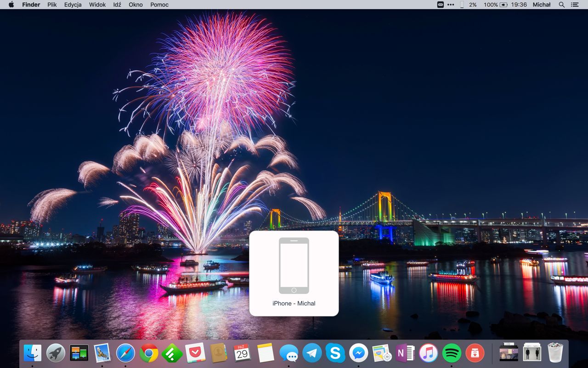Open Spotlight search magnifier
This screenshot has height=368, width=588.
tap(561, 5)
